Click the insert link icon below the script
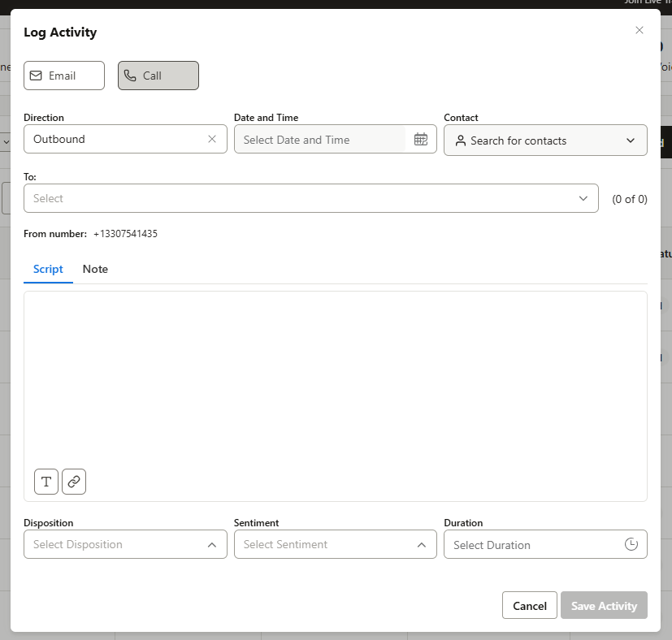 [x=74, y=482]
